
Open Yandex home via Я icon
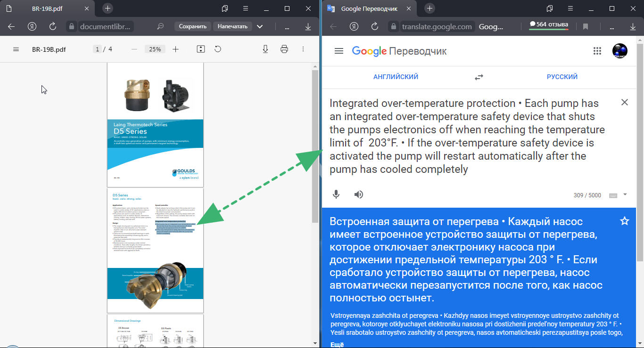33,26
